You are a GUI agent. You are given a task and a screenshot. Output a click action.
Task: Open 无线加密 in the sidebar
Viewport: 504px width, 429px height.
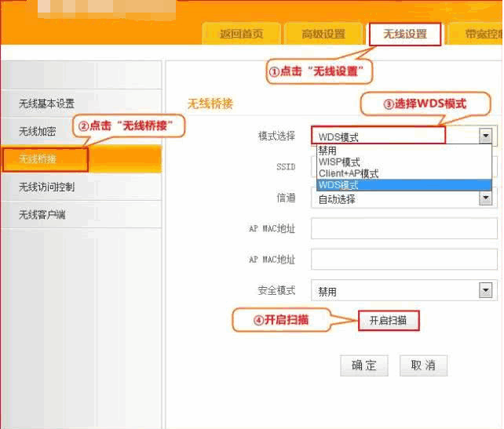(x=38, y=131)
